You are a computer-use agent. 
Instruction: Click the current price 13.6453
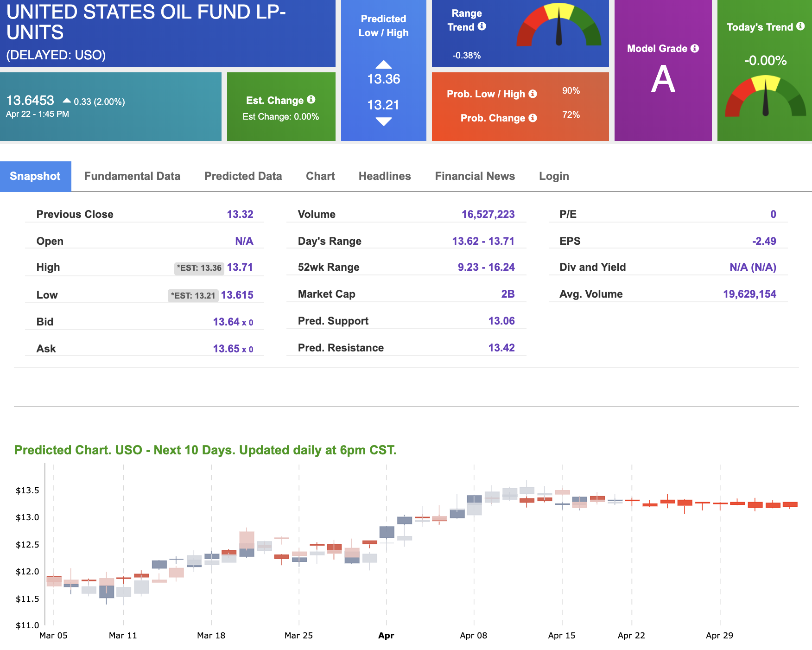[30, 100]
